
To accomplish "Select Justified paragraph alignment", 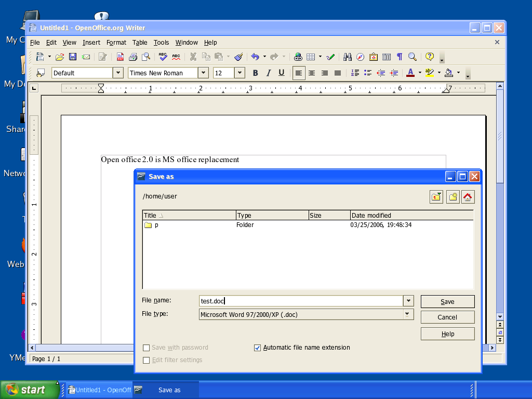I will tap(338, 73).
